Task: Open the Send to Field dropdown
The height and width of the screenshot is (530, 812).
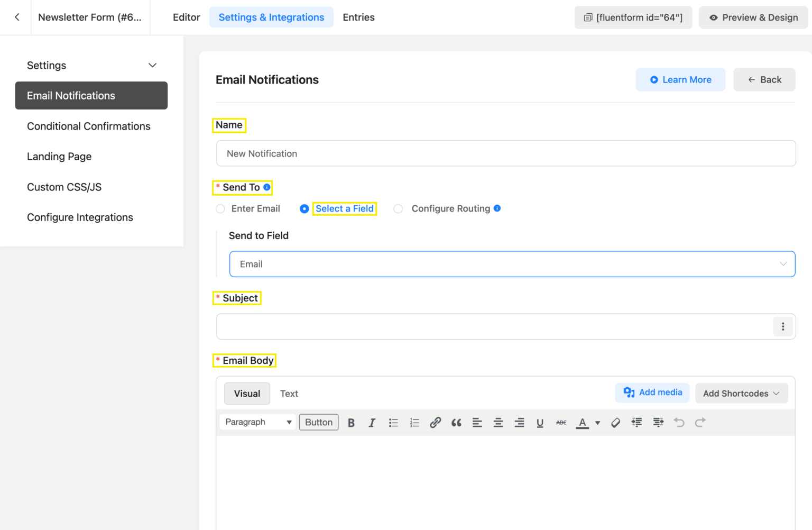Action: click(512, 264)
